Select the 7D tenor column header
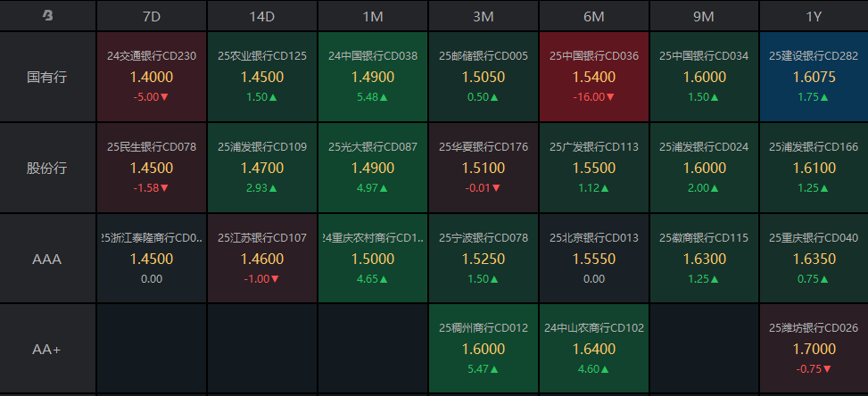The image size is (868, 396). pyautogui.click(x=152, y=16)
